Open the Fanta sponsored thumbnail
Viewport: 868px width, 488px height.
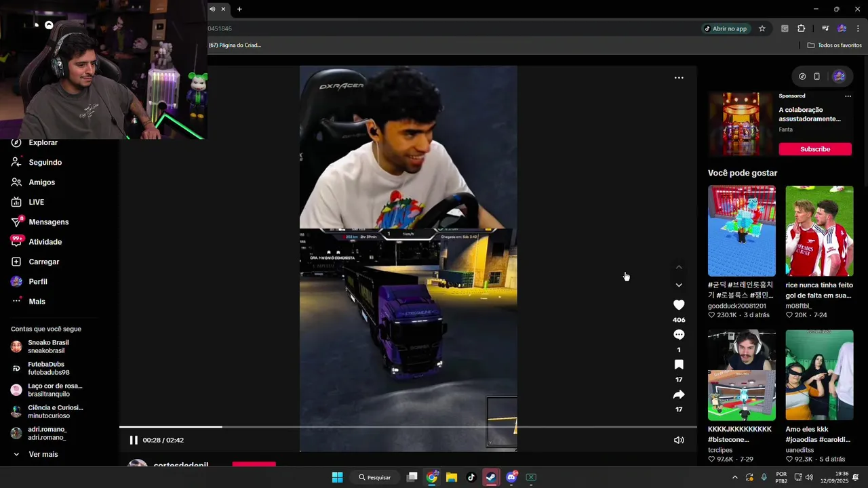pos(741,125)
